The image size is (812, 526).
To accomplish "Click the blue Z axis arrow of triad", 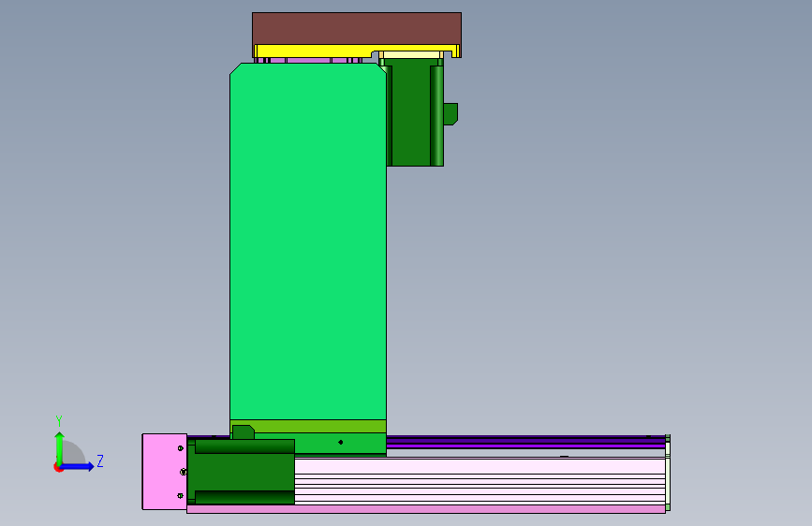I will [x=78, y=466].
